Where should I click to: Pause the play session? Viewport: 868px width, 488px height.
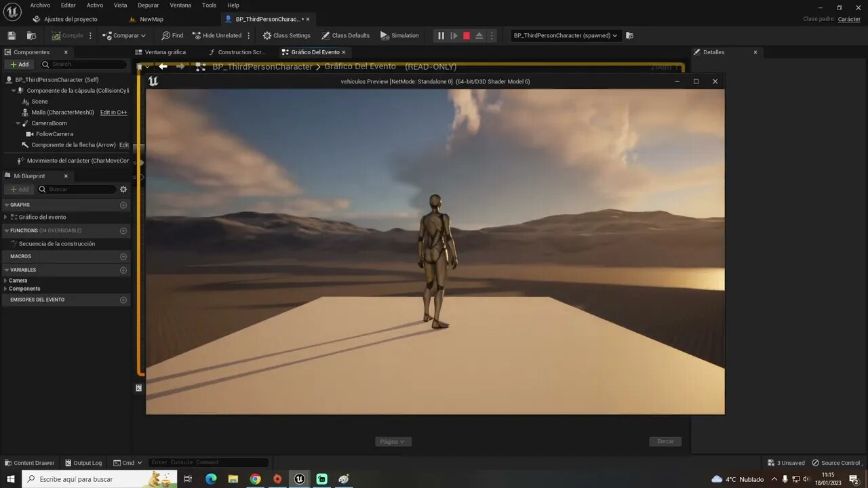click(441, 35)
